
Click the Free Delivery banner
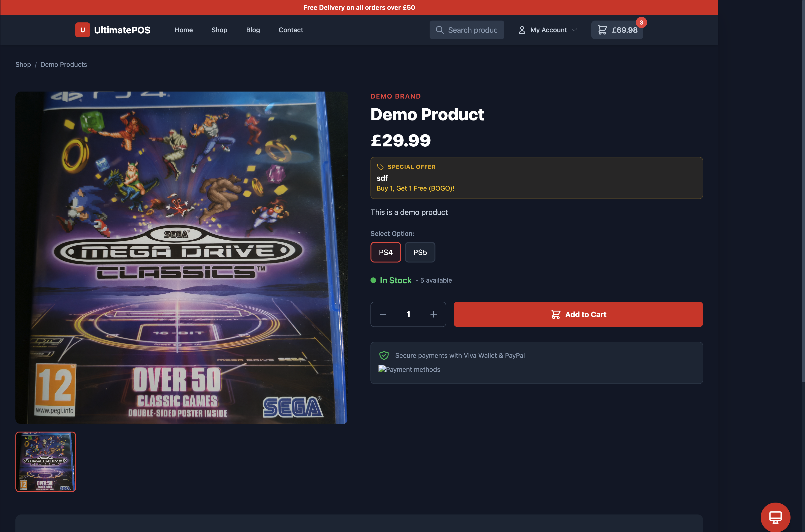coord(359,7)
